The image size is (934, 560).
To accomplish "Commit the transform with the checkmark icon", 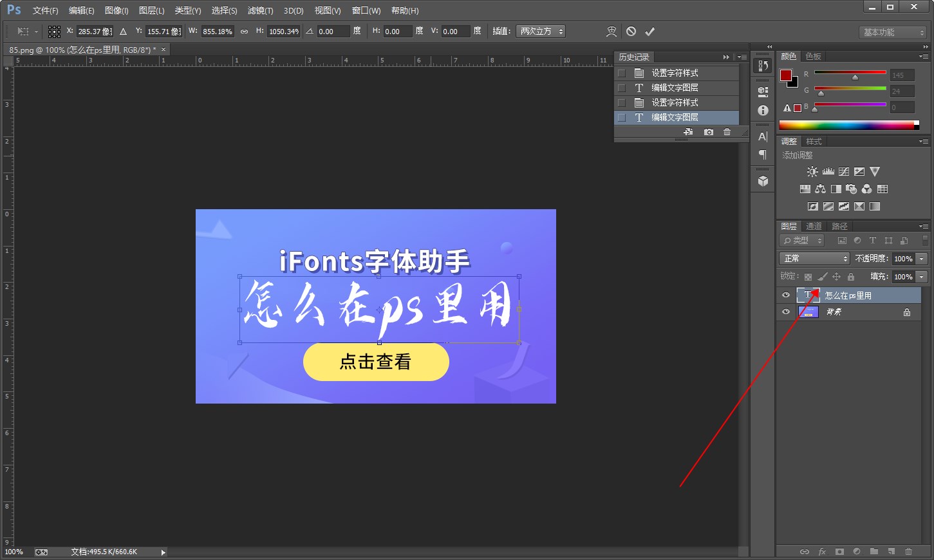I will pyautogui.click(x=650, y=32).
